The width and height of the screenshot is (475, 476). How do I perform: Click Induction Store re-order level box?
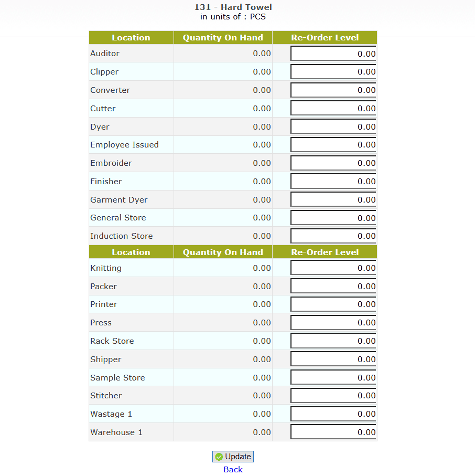click(333, 236)
